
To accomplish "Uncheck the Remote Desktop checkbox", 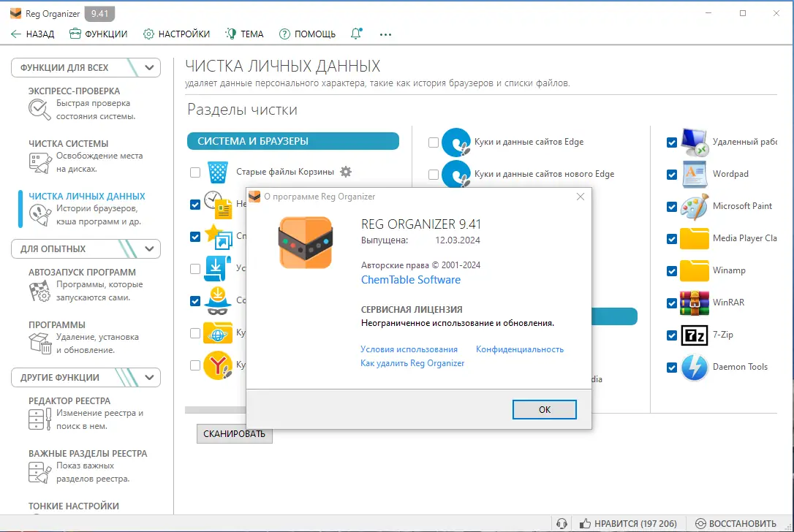I will pos(672,142).
